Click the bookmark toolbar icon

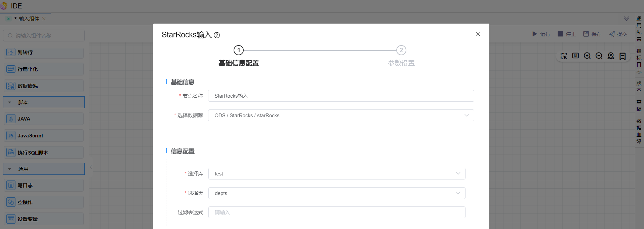[x=622, y=56]
